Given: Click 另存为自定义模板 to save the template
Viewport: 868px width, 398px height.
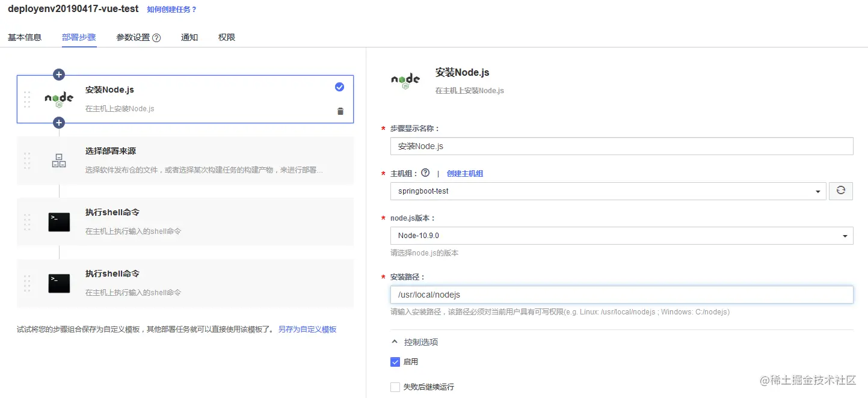Looking at the screenshot, I should (307, 329).
